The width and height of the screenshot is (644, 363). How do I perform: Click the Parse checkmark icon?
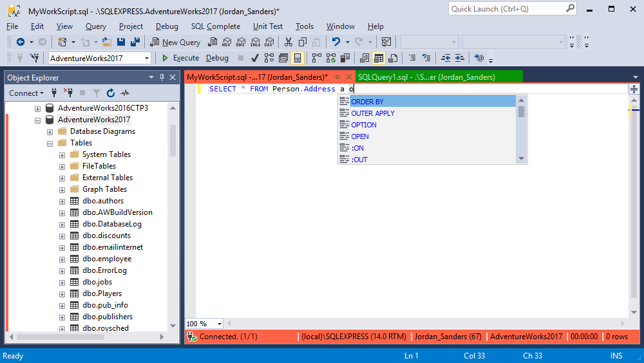[x=255, y=58]
